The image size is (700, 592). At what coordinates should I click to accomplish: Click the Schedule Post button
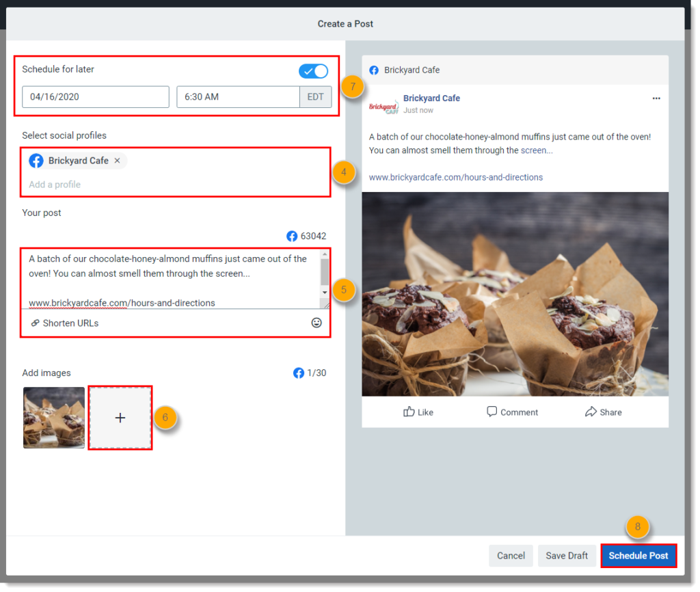pos(638,556)
